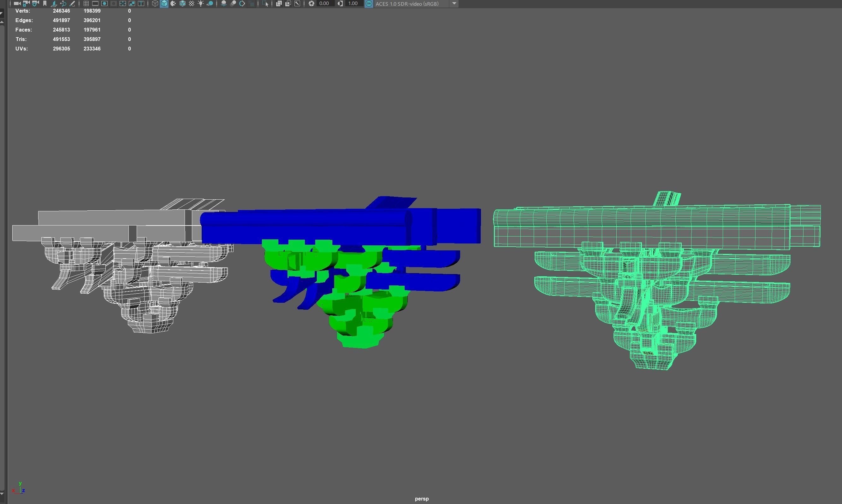Toggle the viewport Grid display
The image size is (842, 504).
coord(86,4)
